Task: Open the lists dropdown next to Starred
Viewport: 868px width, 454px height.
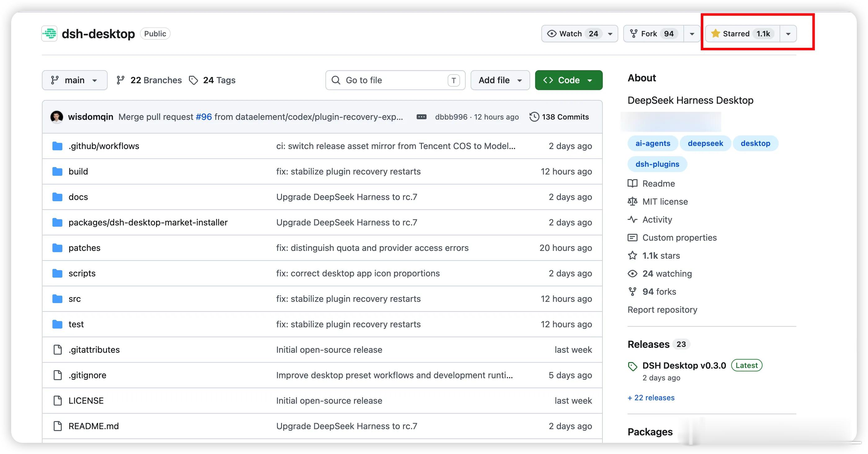Action: pos(788,34)
